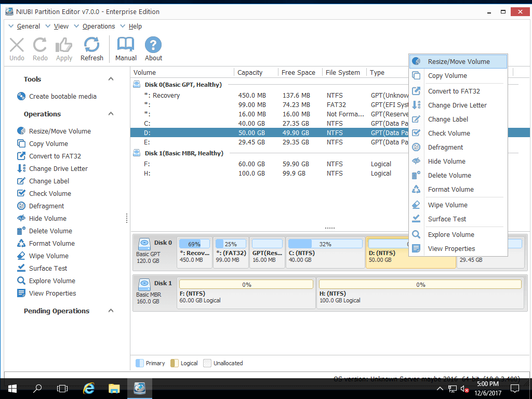This screenshot has width=532, height=399.
Task: Click sidebar View Properties icon
Action: pos(21,293)
